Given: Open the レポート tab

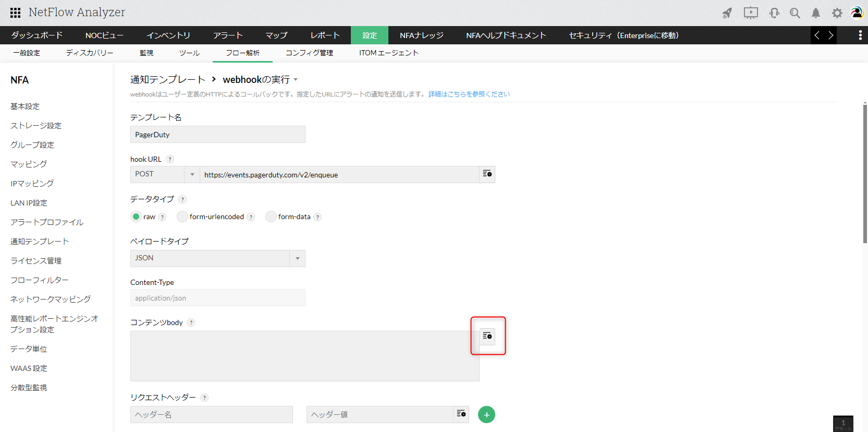Looking at the screenshot, I should click(325, 35).
